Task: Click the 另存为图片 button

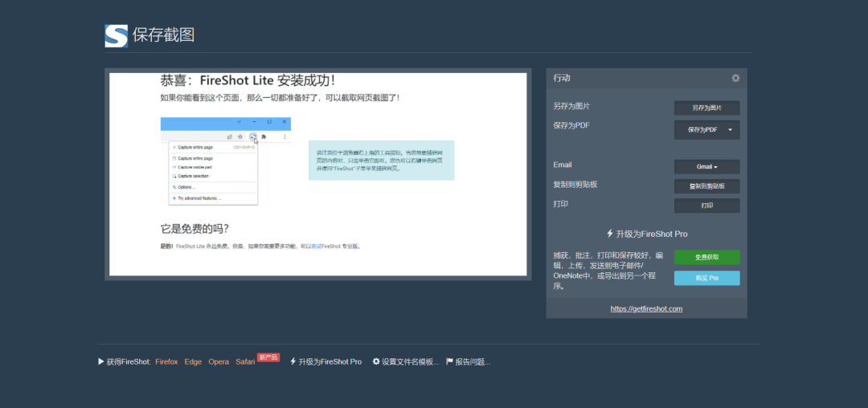Action: 706,108
